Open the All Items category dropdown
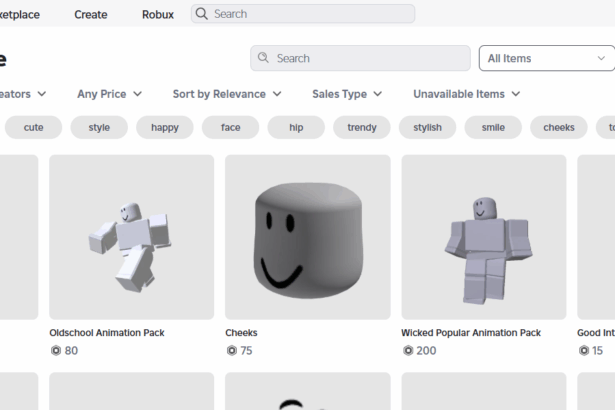This screenshot has width=615, height=410. pos(547,58)
